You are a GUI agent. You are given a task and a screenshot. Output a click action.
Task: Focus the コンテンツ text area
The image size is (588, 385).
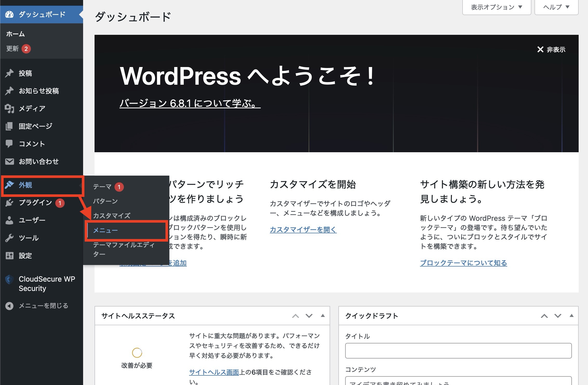pos(458,381)
